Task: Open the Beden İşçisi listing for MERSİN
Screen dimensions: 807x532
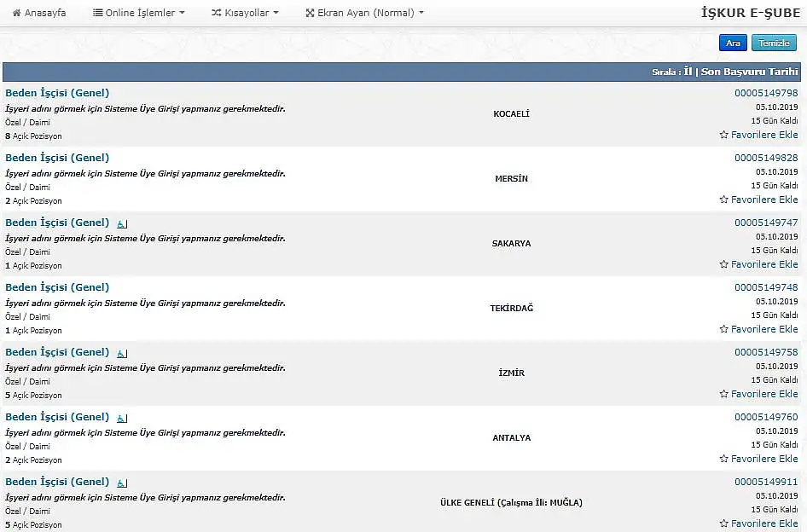Action: (x=57, y=158)
